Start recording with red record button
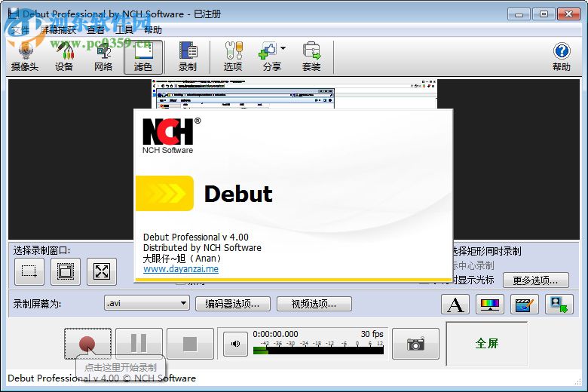588x392 pixels. 87,343
